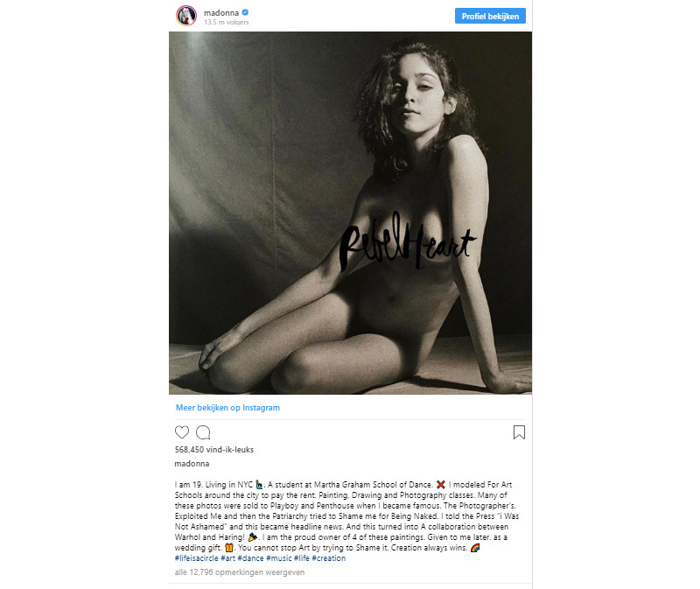Click the 13.5 m volgers text

227,22
